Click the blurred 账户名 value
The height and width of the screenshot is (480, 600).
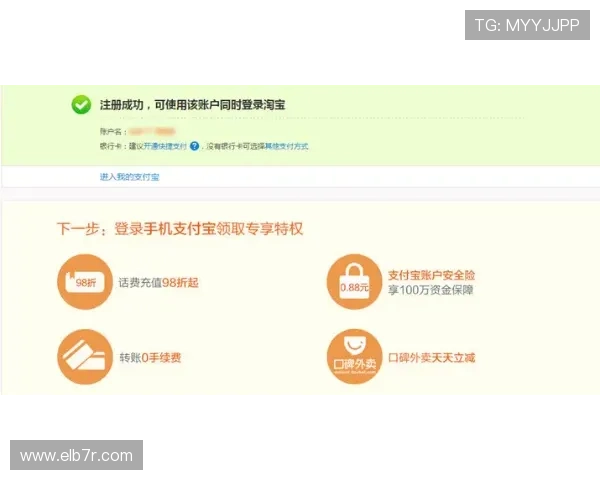click(152, 132)
